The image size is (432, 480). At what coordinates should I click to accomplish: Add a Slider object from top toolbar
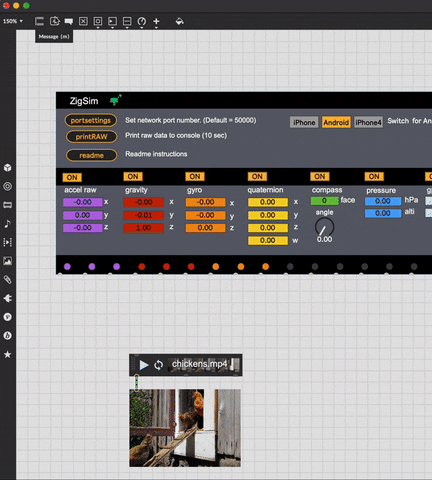[x=127, y=21]
